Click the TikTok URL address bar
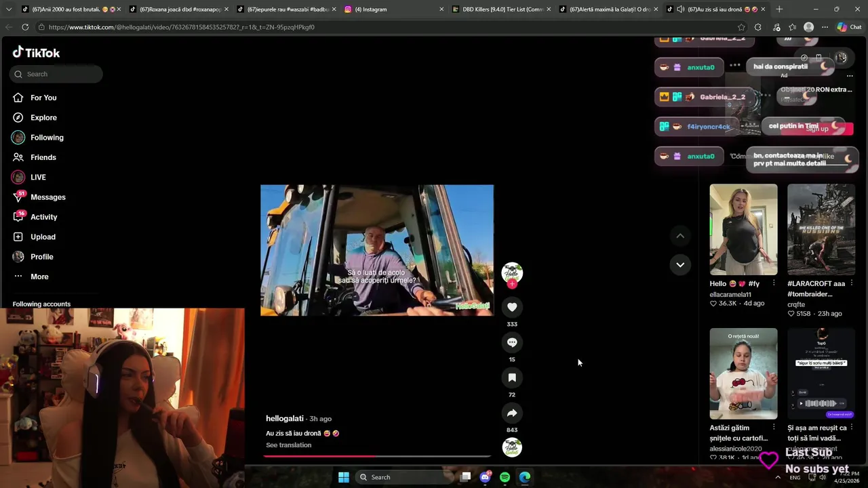The height and width of the screenshot is (488, 868). 387,27
